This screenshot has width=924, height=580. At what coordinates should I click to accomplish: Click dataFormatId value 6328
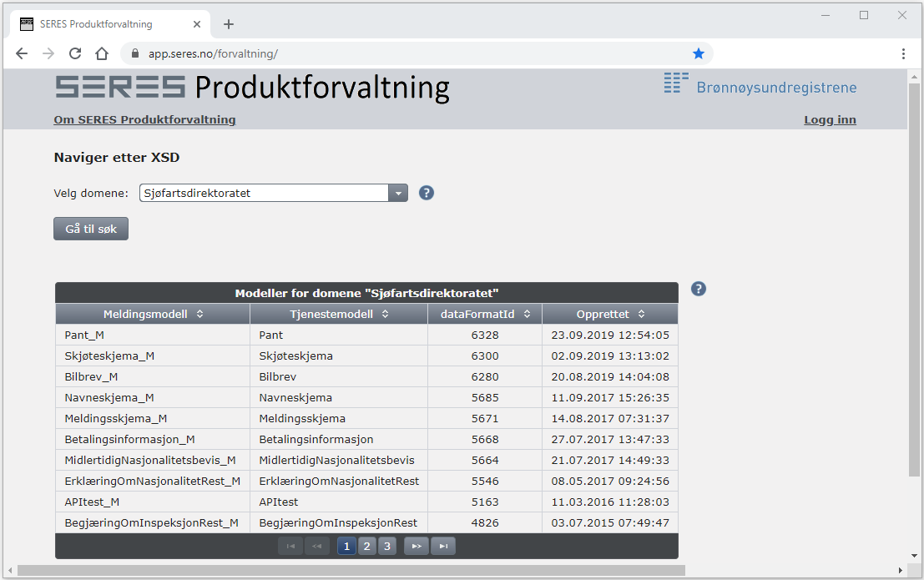tap(485, 335)
